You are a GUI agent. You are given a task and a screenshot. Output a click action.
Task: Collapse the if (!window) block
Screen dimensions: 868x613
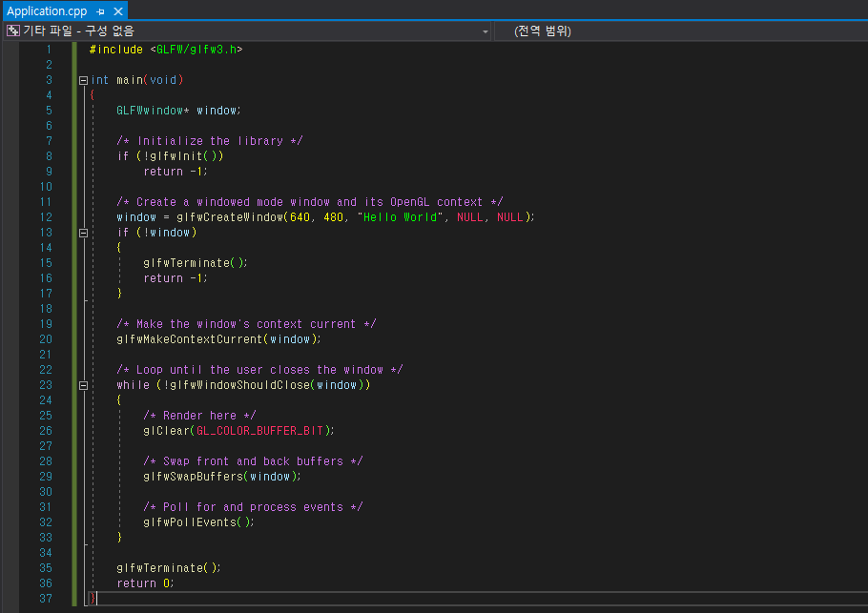tap(83, 233)
